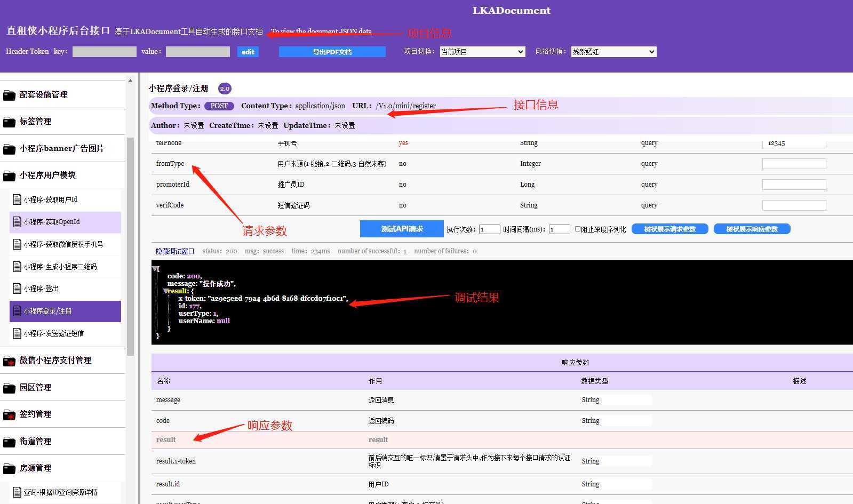The height and width of the screenshot is (504, 853).
Task: Click fromType value input field
Action: [794, 164]
